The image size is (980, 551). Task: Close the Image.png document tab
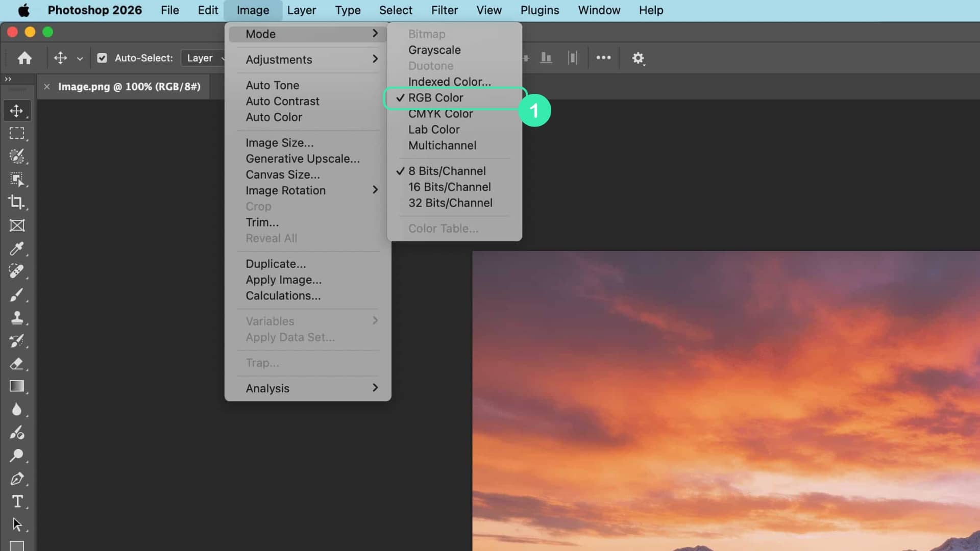coord(46,87)
